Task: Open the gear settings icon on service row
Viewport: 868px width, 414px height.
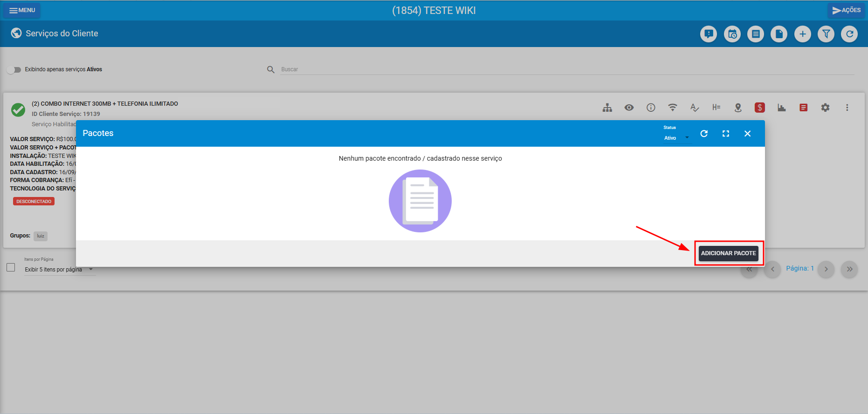Action: [825, 108]
